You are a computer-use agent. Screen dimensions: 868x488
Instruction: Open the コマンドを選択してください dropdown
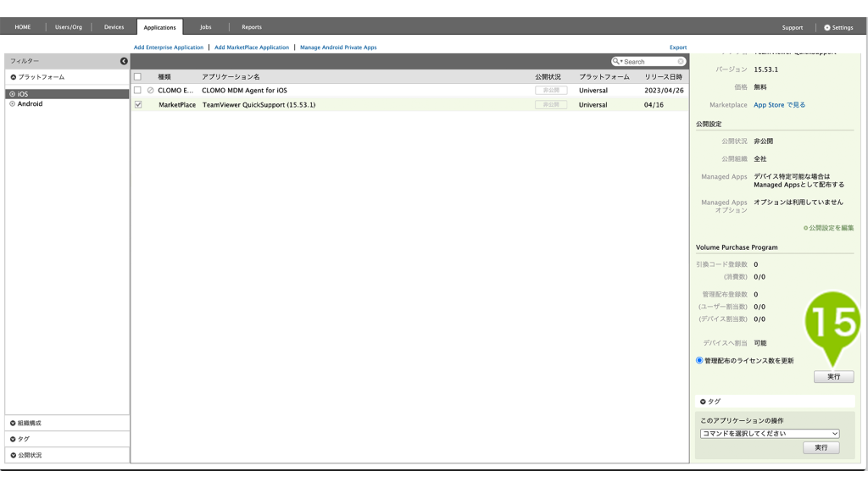point(770,434)
